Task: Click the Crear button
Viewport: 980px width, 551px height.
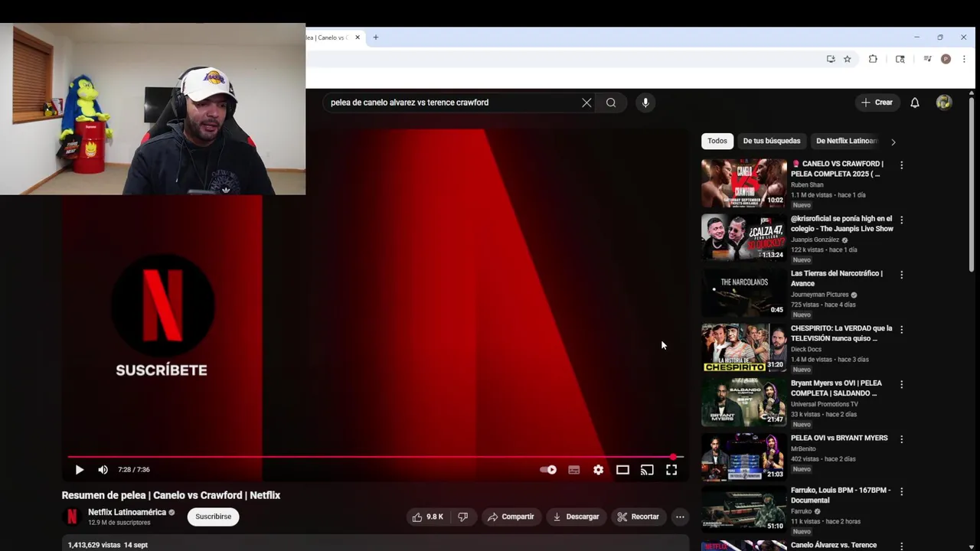Action: pos(877,103)
